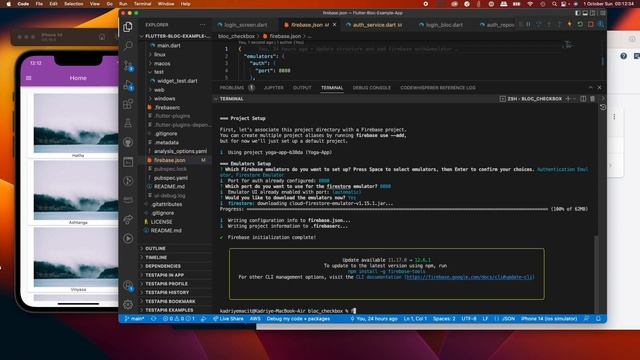
Task: Collapse the test folder
Action: pyautogui.click(x=158, y=72)
